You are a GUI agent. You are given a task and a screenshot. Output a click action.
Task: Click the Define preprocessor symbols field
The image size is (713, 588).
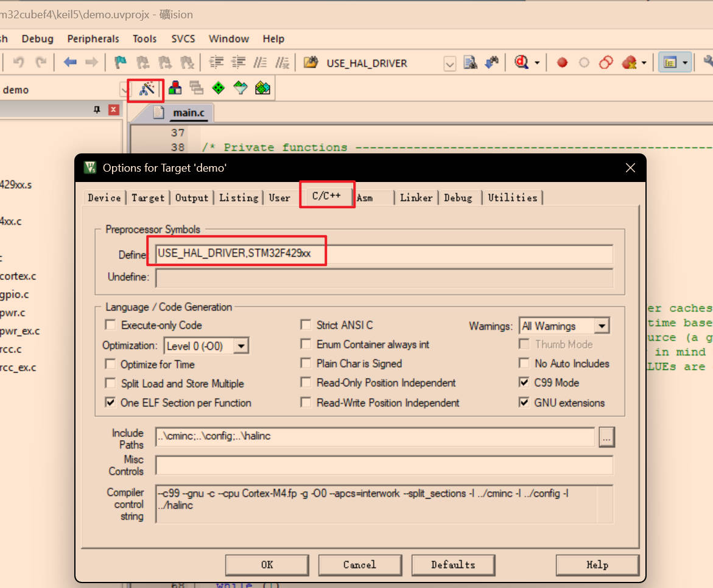(384, 254)
